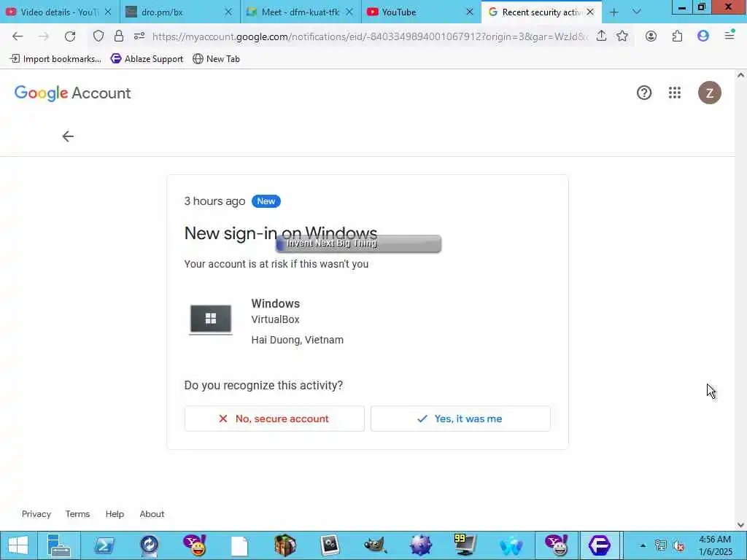Open Google Account help icon

tap(644, 93)
